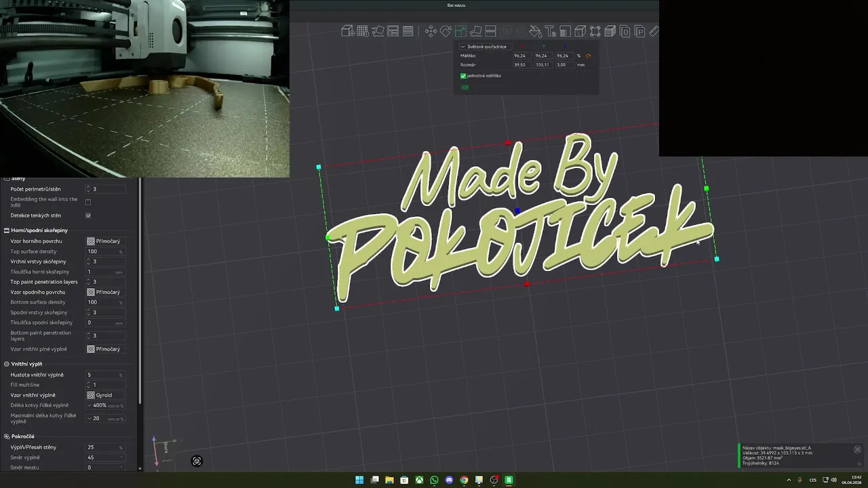Open the Color painting bucket tool

point(535,31)
